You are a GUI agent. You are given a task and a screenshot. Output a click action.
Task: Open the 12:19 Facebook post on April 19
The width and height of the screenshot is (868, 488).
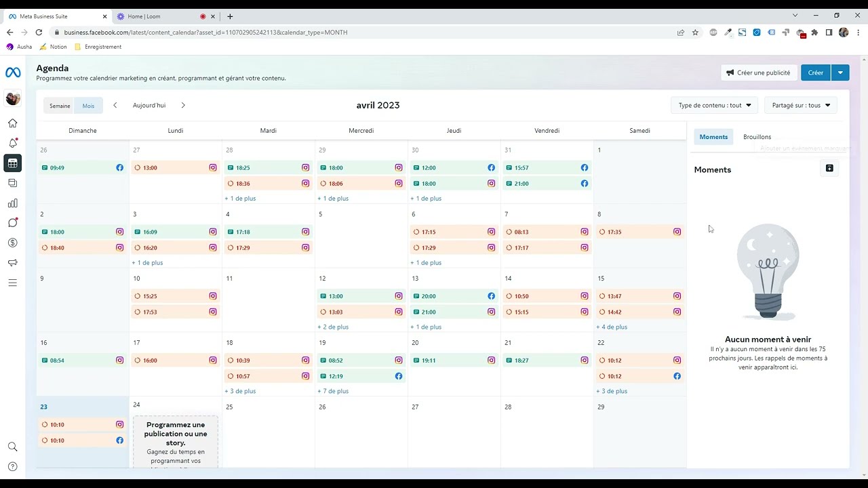pyautogui.click(x=361, y=376)
